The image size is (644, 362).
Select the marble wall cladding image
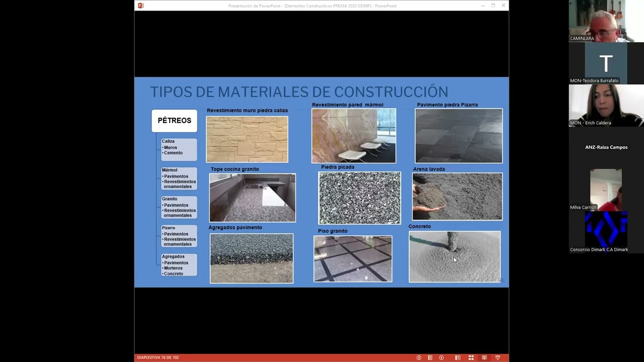point(354,136)
